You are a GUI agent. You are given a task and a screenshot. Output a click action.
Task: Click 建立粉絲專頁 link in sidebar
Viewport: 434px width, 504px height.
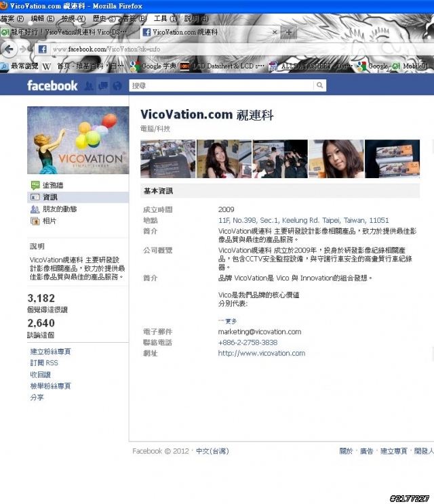(x=50, y=352)
